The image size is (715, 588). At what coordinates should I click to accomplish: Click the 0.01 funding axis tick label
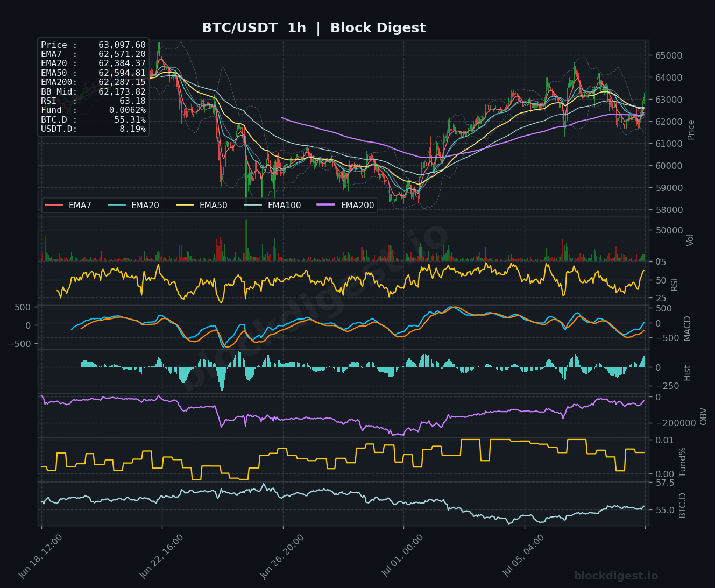coord(664,440)
